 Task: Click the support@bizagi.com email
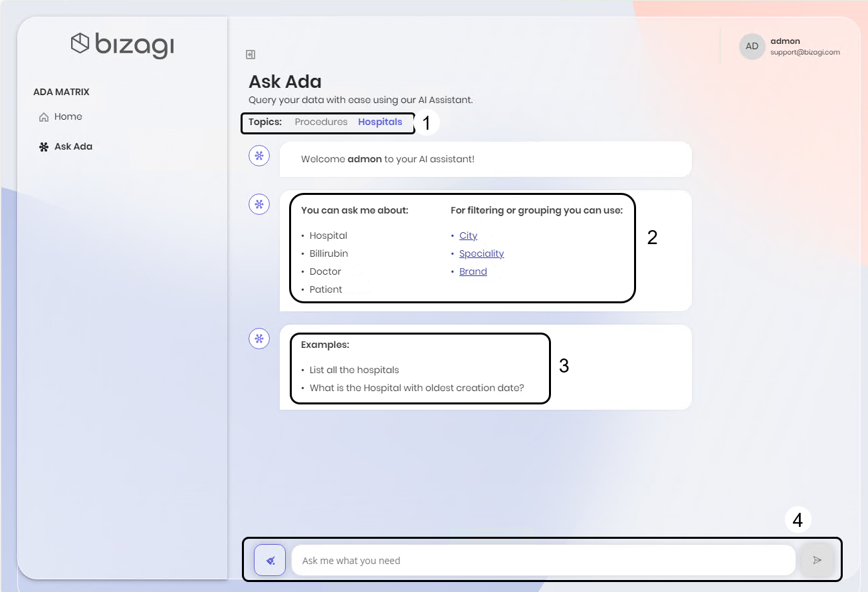click(x=805, y=52)
